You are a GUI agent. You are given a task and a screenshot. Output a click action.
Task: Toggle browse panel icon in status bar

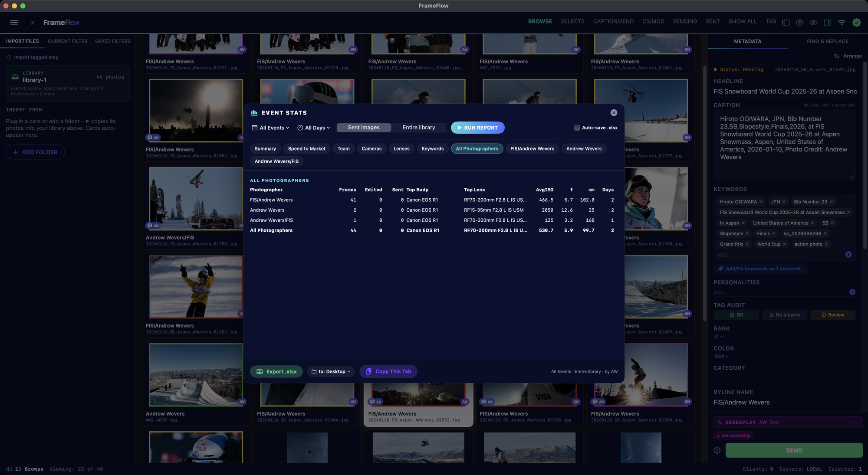click(9, 469)
